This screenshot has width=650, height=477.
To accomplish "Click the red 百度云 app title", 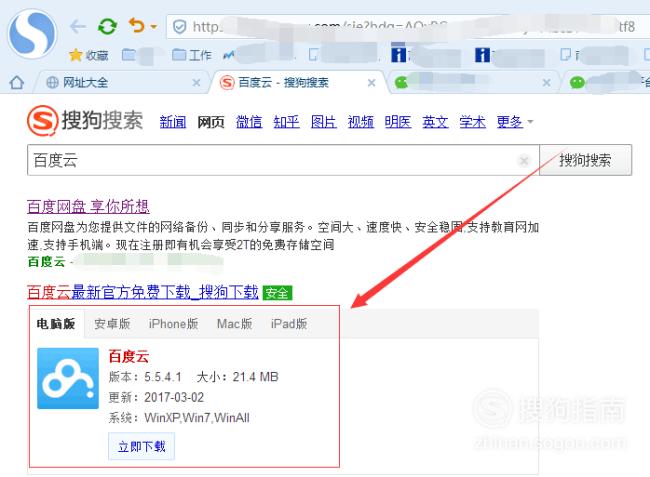I will (129, 356).
